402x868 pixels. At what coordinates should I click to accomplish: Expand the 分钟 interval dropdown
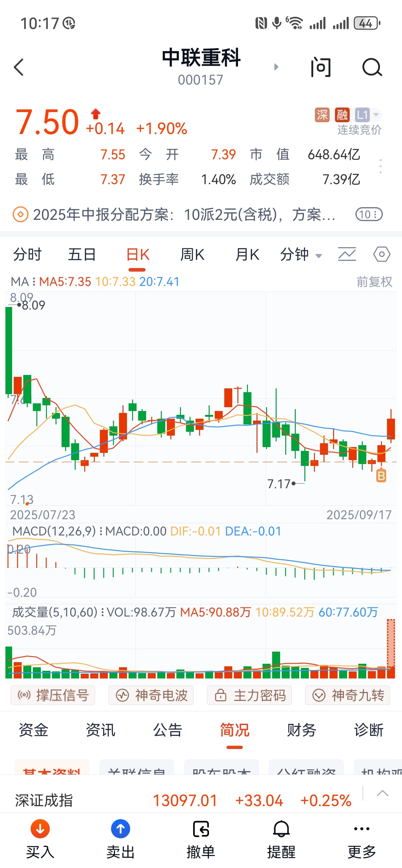point(301,254)
